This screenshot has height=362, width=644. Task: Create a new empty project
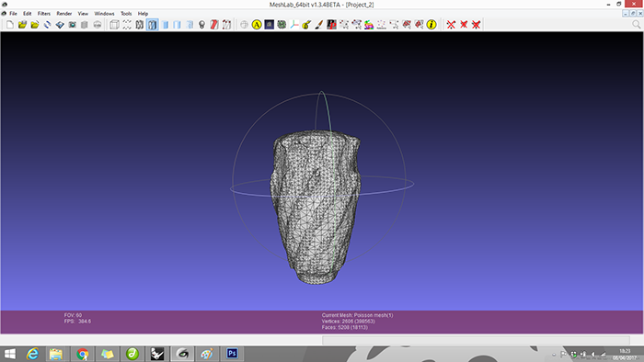click(10, 25)
